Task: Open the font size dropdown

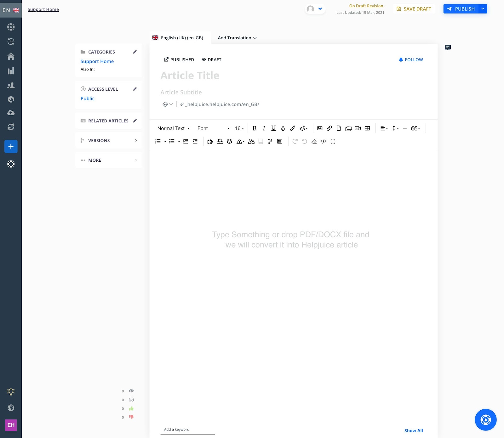Action: [x=238, y=128]
